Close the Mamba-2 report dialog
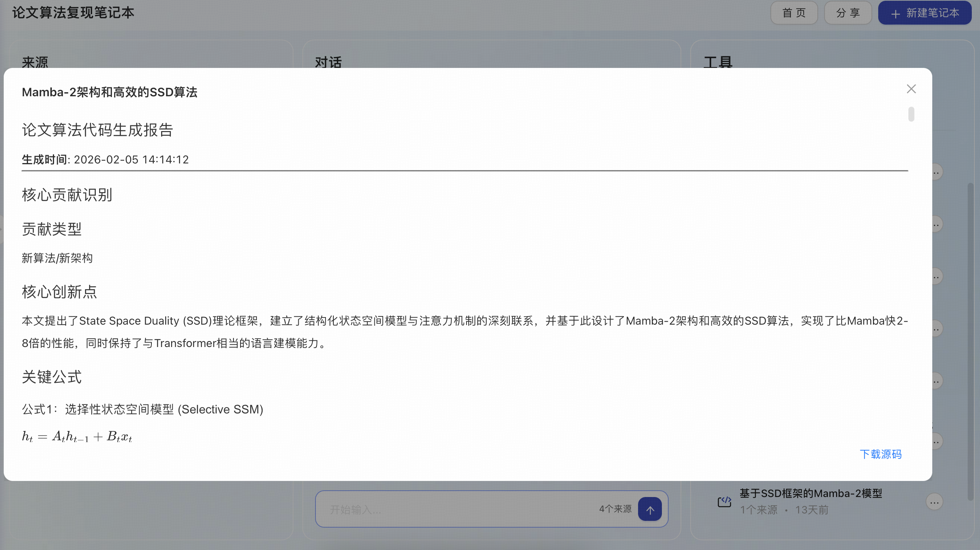 911,89
